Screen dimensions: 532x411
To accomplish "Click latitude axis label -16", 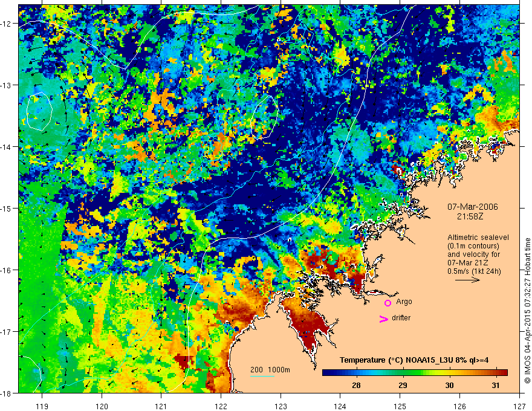I will click(7, 270).
